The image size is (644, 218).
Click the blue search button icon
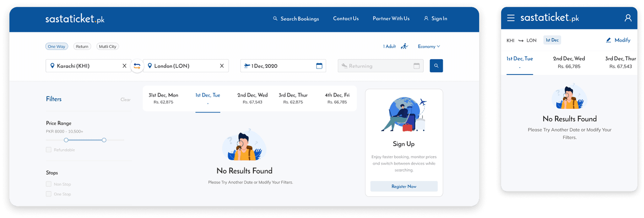tap(436, 66)
